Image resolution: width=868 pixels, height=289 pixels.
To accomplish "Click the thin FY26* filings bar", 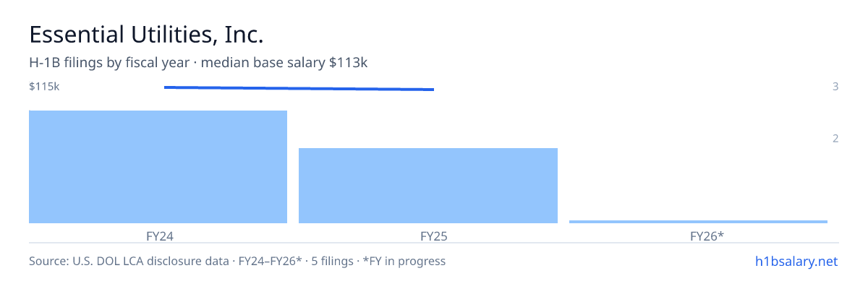I will coord(698,222).
